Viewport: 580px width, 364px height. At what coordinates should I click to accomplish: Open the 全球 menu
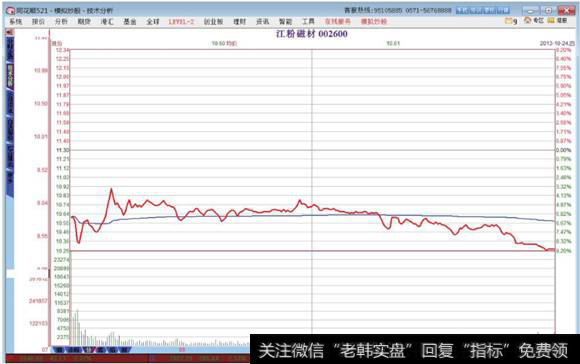coord(153,21)
